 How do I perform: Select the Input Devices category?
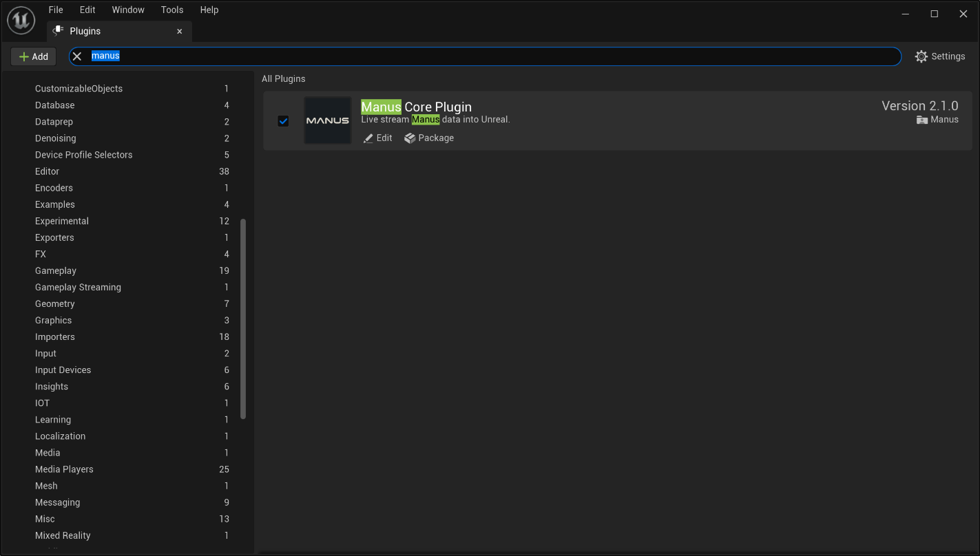pos(63,370)
